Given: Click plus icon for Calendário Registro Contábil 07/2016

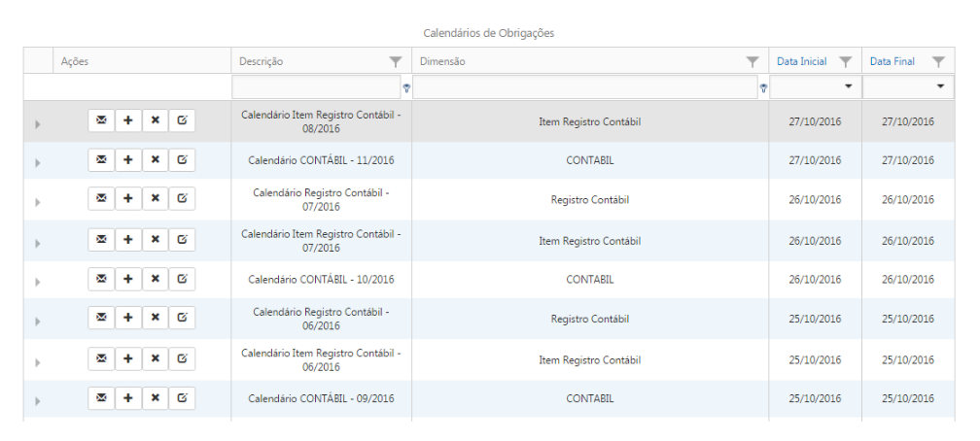Looking at the screenshot, I should click(x=128, y=198).
